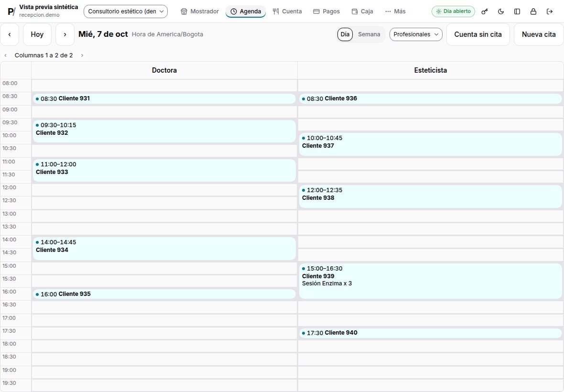Image resolution: width=564 pixels, height=392 pixels.
Task: Open the 11:00–12:00 Cliente 933 appointment
Action: point(164,171)
